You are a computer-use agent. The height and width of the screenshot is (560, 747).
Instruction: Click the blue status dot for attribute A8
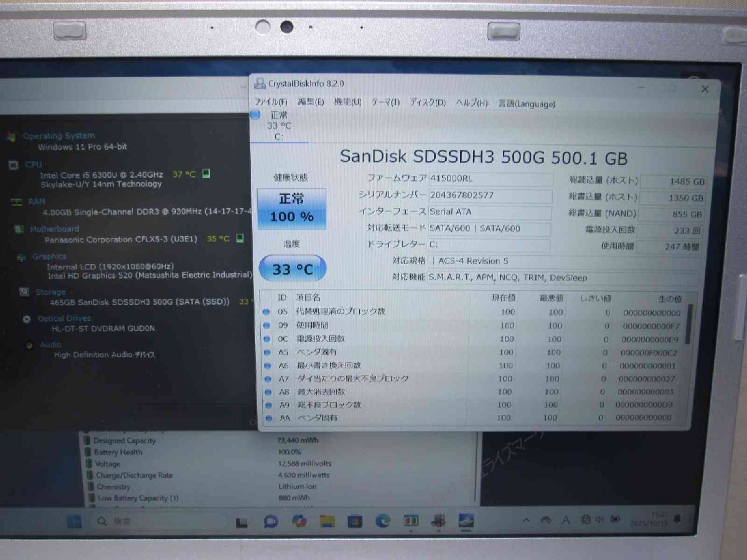[268, 393]
